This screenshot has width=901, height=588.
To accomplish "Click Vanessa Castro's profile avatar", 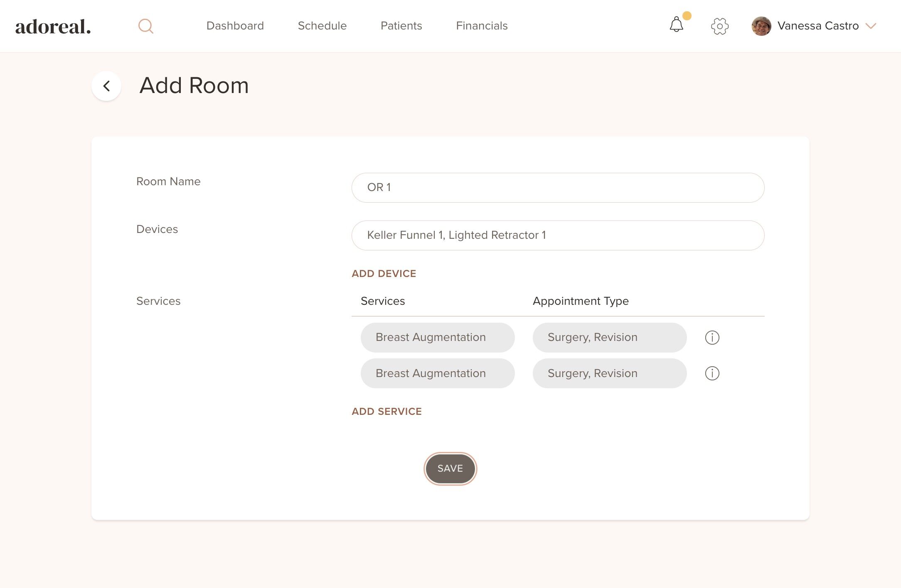I will [x=761, y=26].
